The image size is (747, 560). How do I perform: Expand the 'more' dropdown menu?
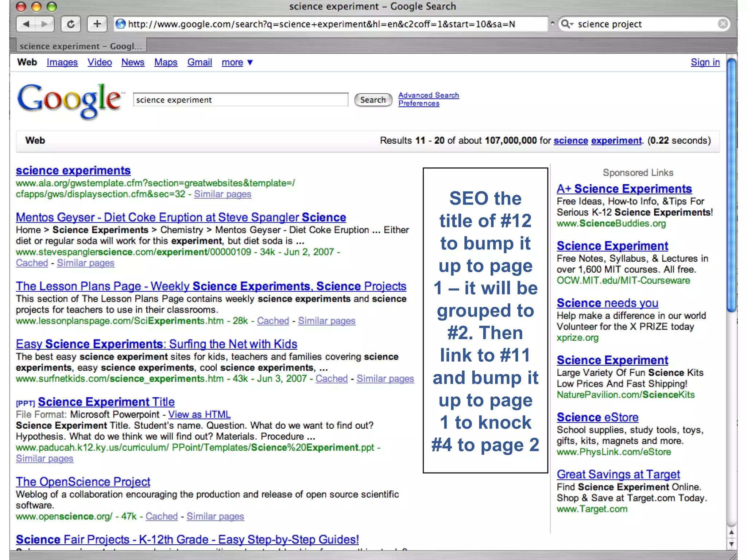point(237,62)
